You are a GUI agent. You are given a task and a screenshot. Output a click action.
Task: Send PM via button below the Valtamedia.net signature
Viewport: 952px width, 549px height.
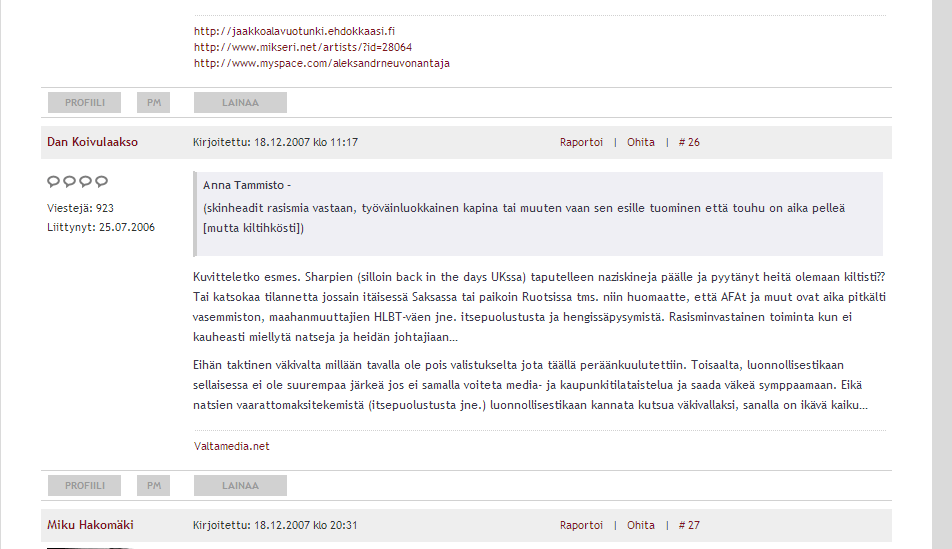click(x=153, y=485)
